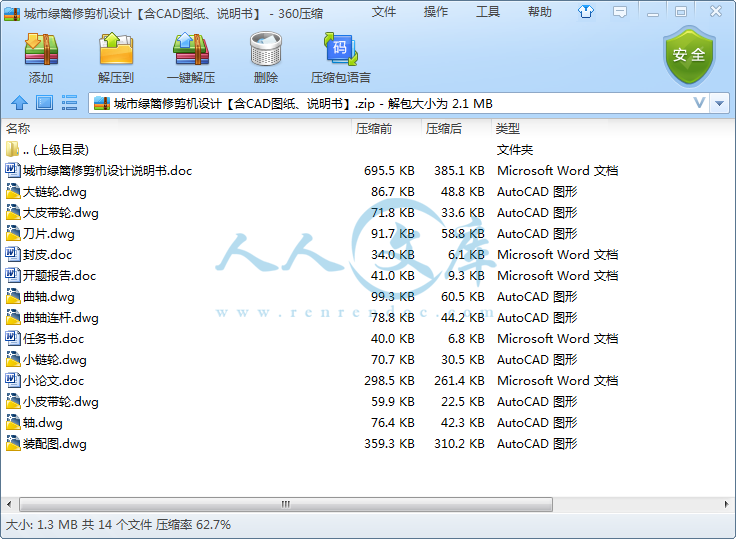This screenshot has width=736, height=539.
Task: Click the 360压缩 app icon in title bar
Action: (x=11, y=14)
